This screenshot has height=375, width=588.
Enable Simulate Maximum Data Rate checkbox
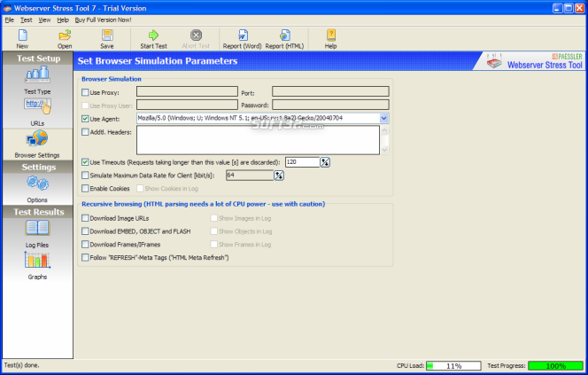85,176
